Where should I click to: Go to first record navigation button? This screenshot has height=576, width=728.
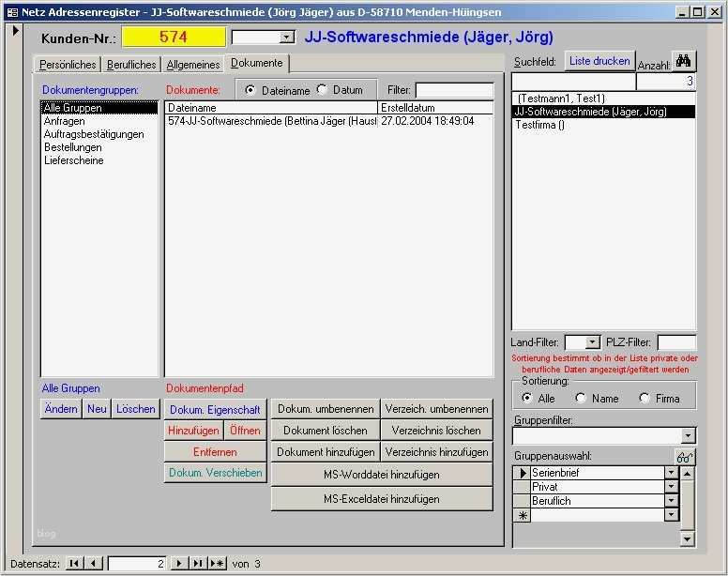[74, 564]
